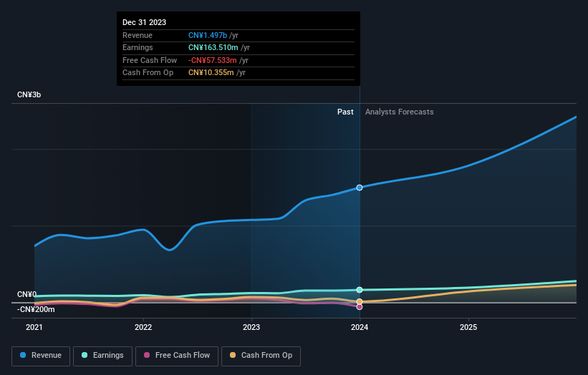This screenshot has width=588, height=375.
Task: Click the CN¥3b y-axis label
Action: coord(29,94)
